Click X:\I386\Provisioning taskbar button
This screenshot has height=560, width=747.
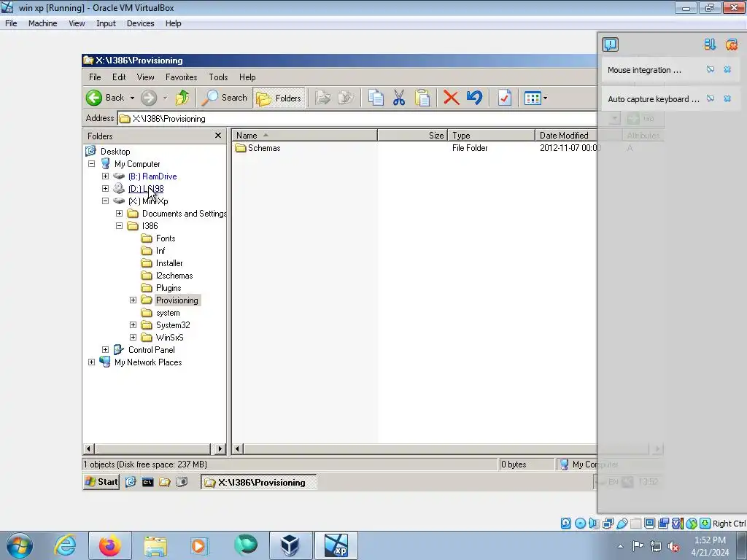point(259,483)
